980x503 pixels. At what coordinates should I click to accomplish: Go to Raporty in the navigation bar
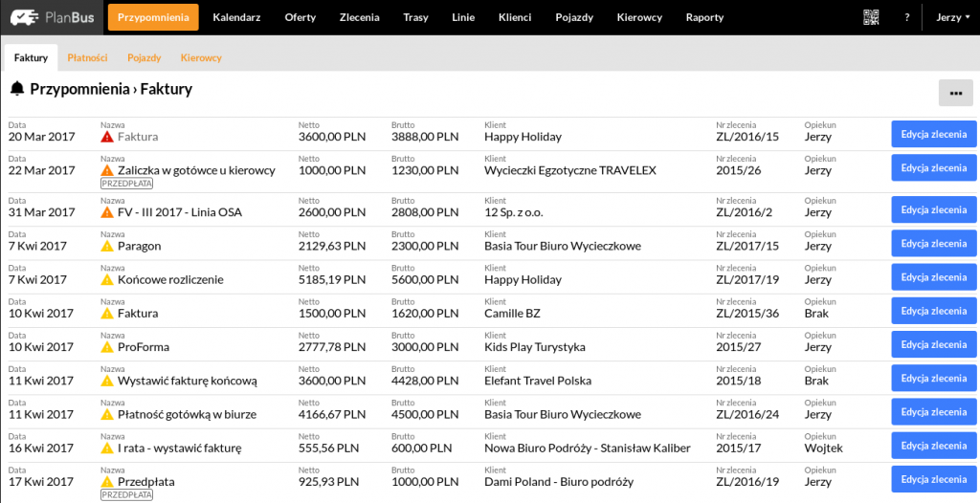pyautogui.click(x=704, y=17)
